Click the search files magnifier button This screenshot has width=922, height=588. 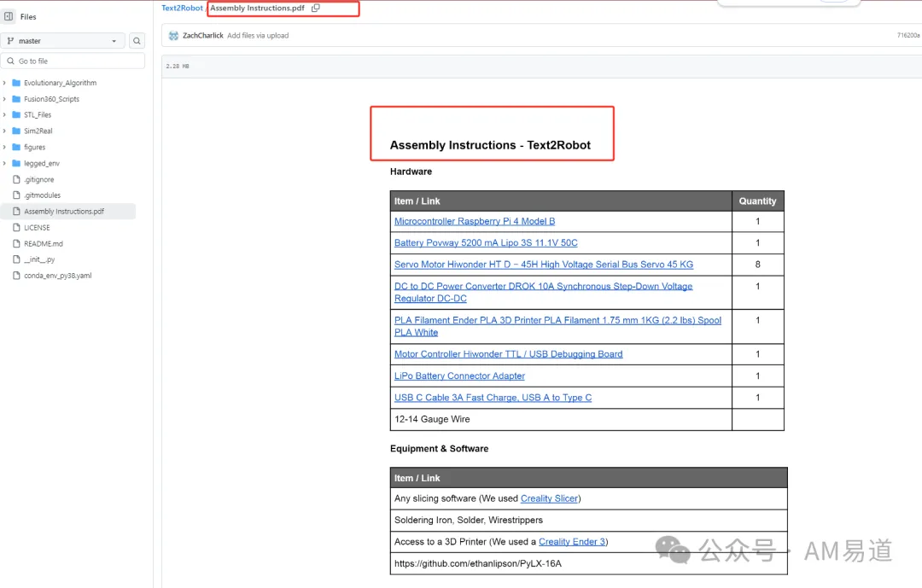137,41
